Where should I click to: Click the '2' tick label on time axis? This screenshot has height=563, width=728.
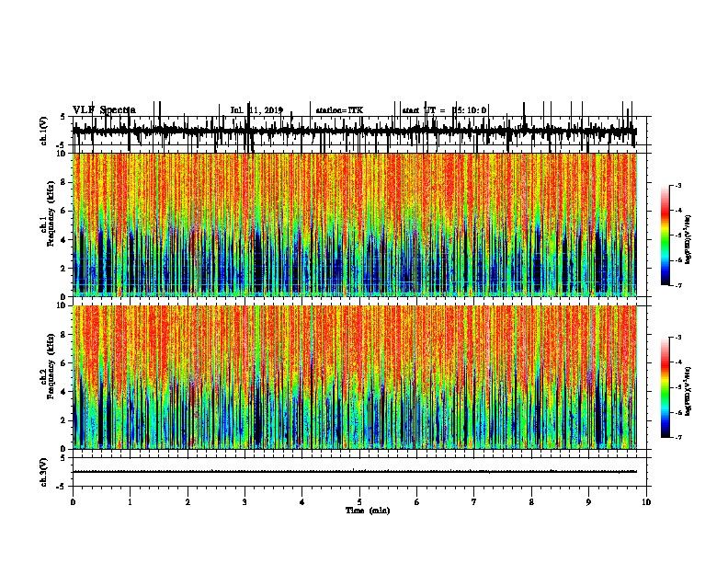[188, 502]
